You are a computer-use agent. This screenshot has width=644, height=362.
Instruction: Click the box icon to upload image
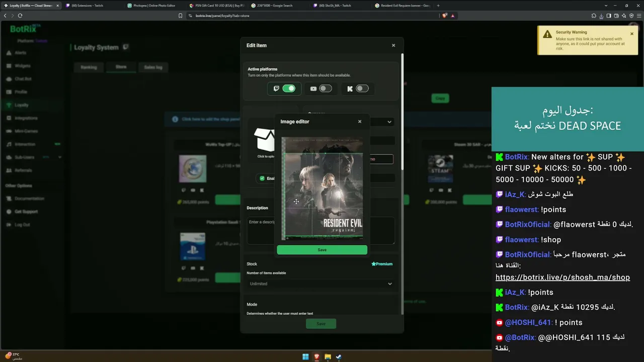(265, 140)
